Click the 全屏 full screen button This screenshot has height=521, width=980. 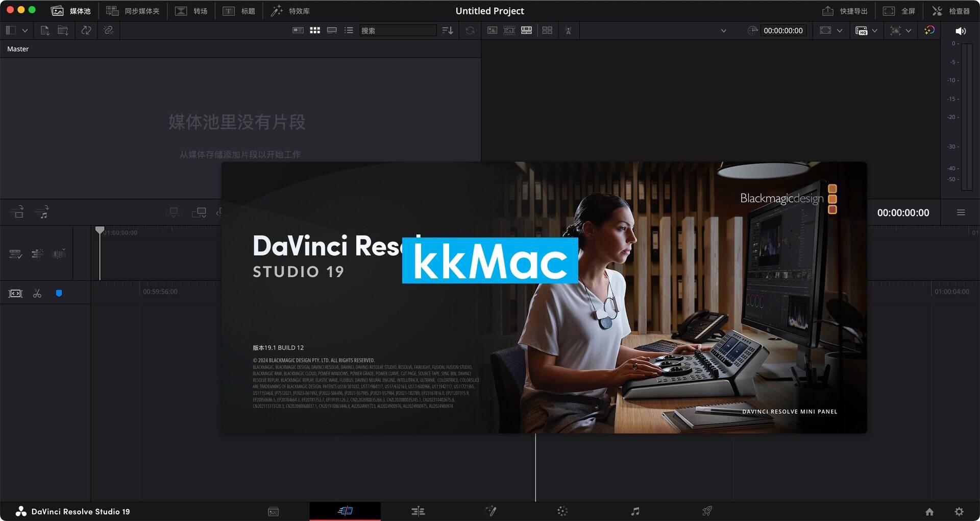(x=899, y=11)
